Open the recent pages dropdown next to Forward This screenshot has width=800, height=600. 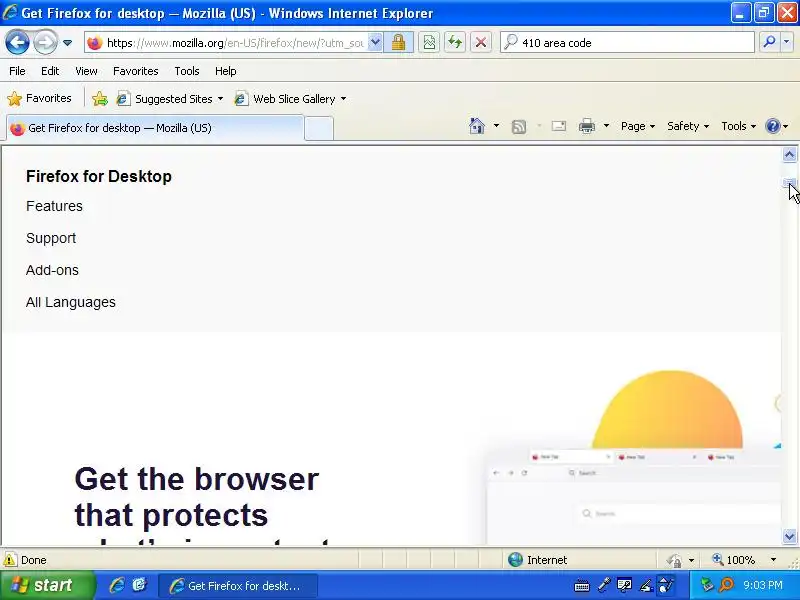coord(67,43)
